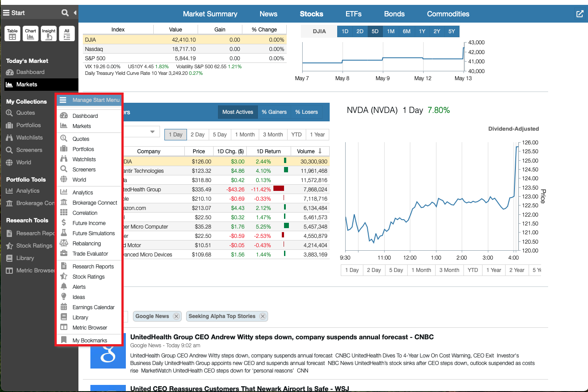This screenshot has height=392, width=588.
Task: Click the Google News article thumbnail
Action: point(108,351)
